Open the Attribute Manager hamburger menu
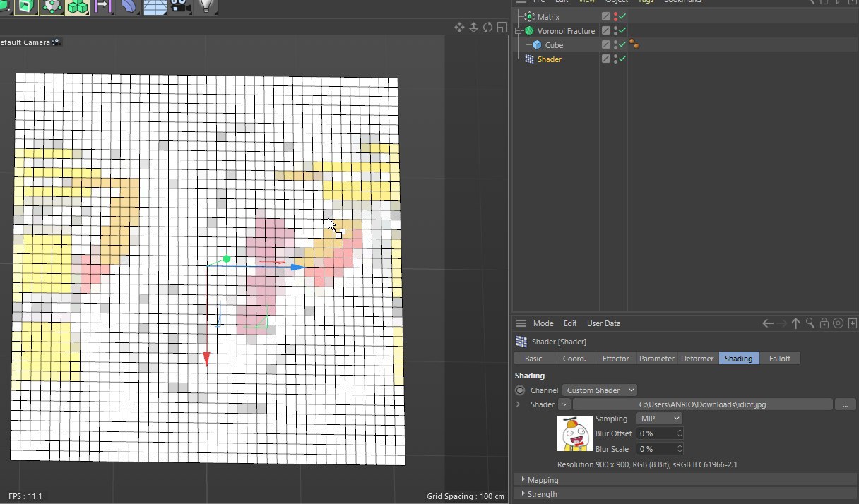The height and width of the screenshot is (504, 859). (521, 323)
